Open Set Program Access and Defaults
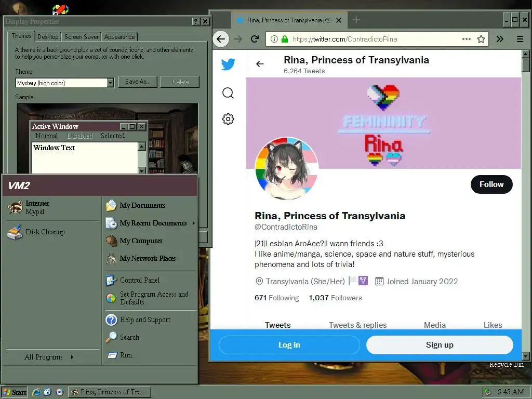 (147, 298)
